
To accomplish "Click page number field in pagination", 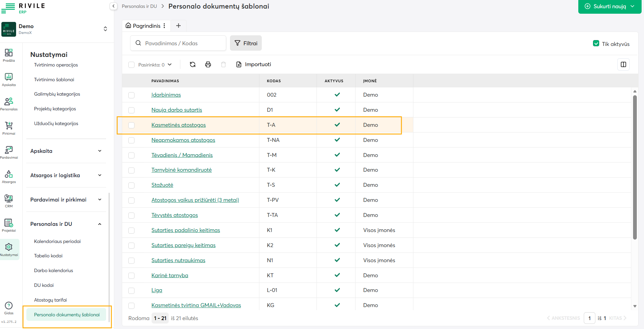I will [x=589, y=318].
